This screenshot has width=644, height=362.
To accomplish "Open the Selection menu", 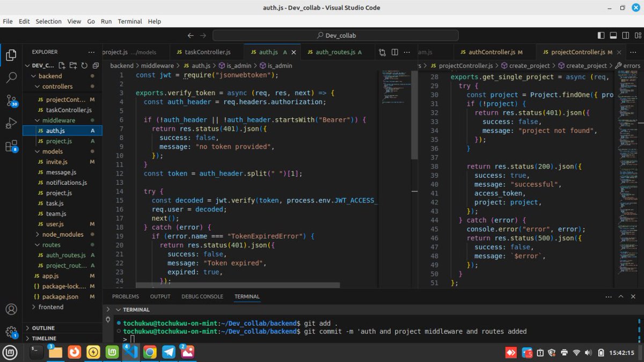I will coord(49,21).
